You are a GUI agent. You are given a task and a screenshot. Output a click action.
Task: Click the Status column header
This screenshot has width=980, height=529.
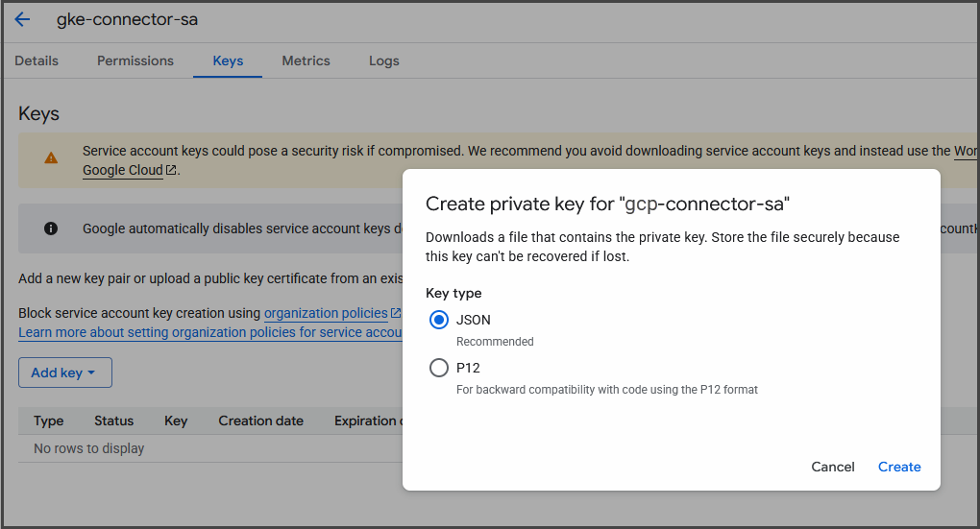click(113, 421)
